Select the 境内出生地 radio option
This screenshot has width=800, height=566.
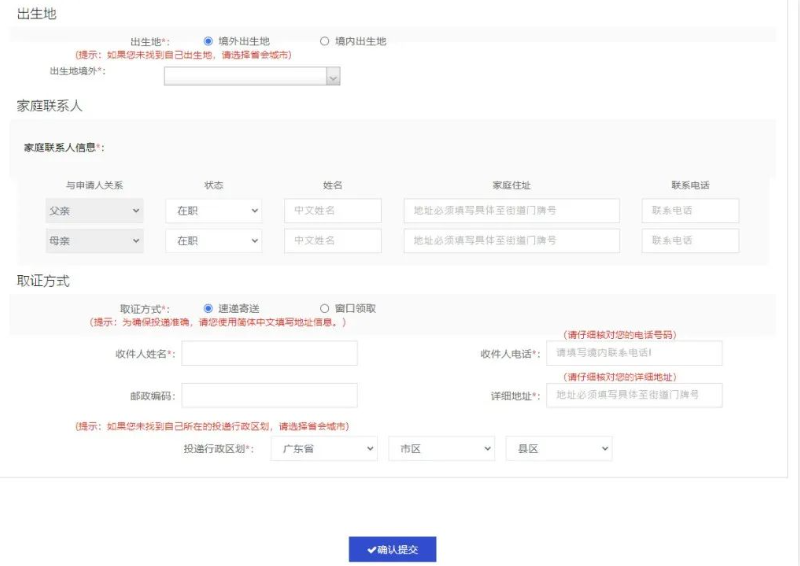(324, 41)
